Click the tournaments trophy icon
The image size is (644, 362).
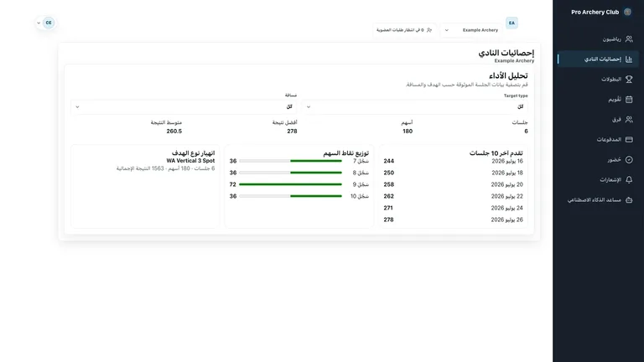pyautogui.click(x=629, y=80)
